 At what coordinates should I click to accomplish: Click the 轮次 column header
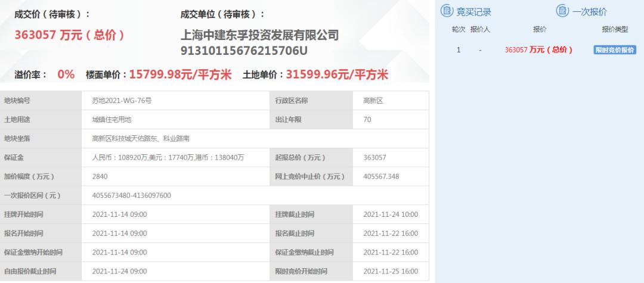[458, 29]
